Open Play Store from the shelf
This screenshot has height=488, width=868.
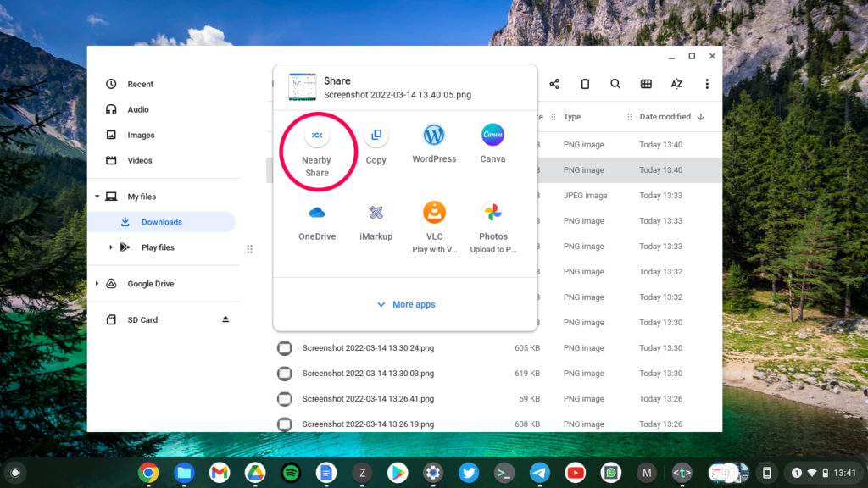(398, 473)
